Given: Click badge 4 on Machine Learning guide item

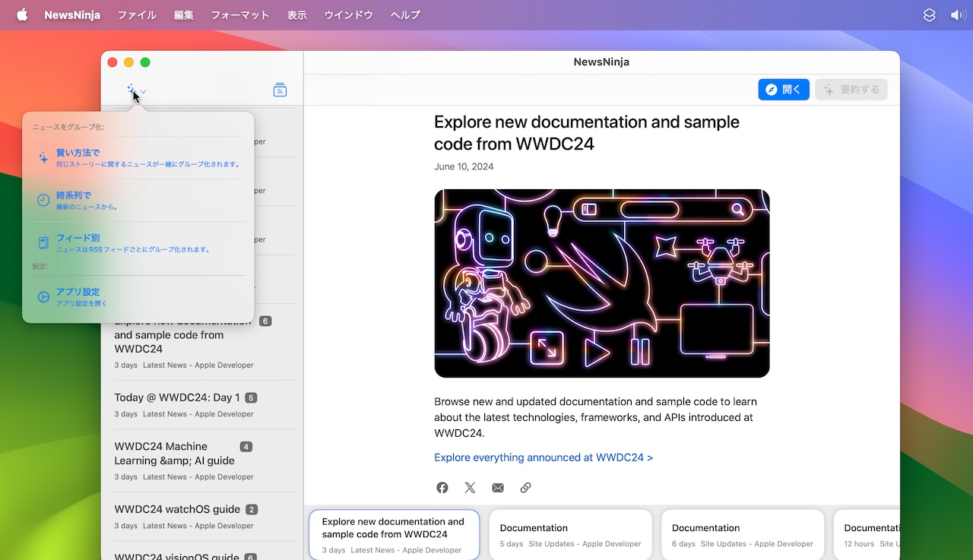Looking at the screenshot, I should pos(246,447).
